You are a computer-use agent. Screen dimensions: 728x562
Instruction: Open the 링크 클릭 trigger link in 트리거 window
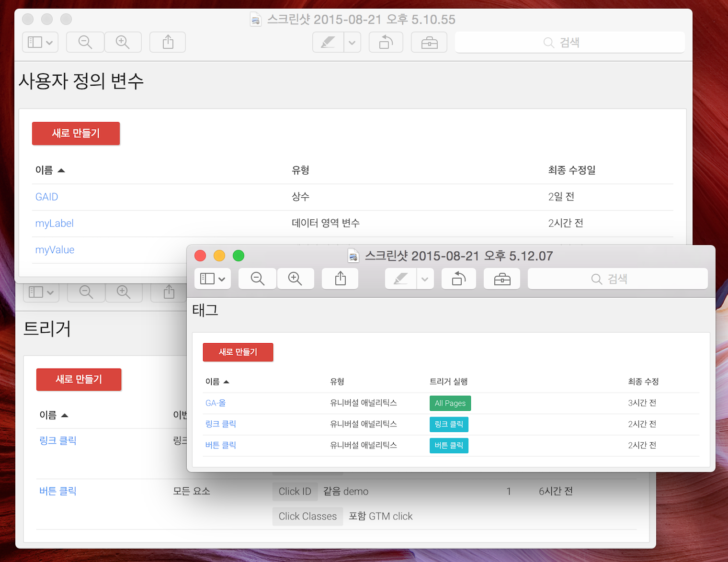coord(58,440)
